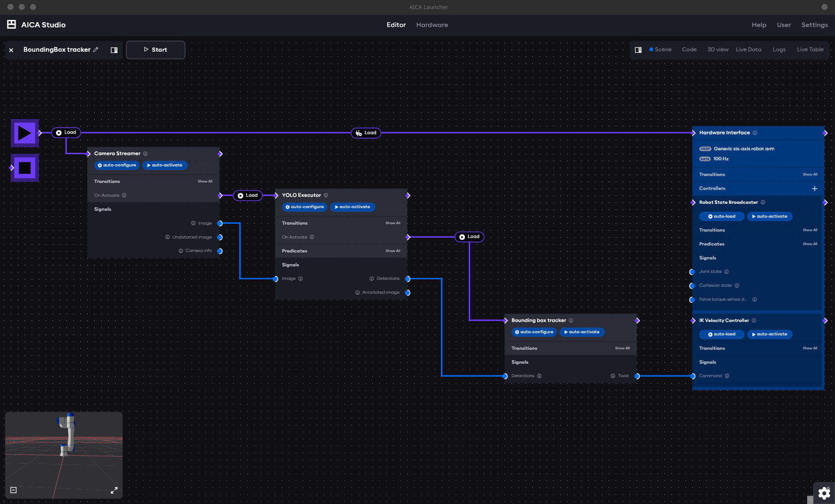Toggle auto-activate on YOLO Executor
Screen dimensions: 835x504
point(352,207)
